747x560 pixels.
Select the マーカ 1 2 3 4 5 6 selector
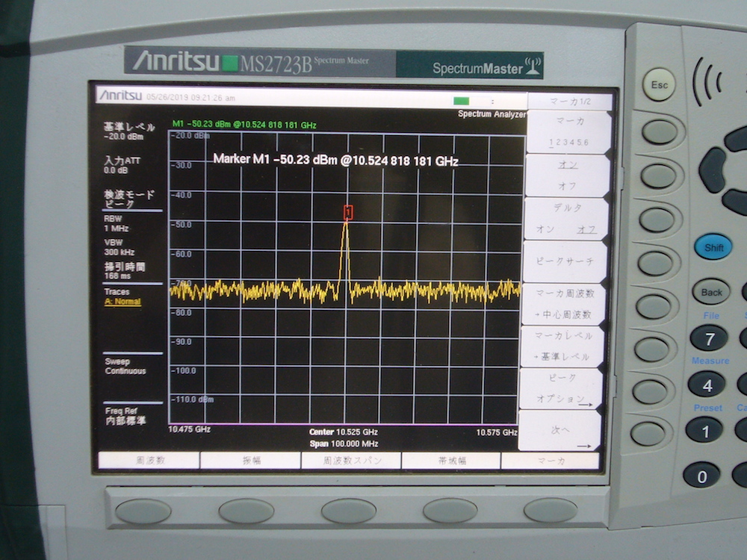569,131
